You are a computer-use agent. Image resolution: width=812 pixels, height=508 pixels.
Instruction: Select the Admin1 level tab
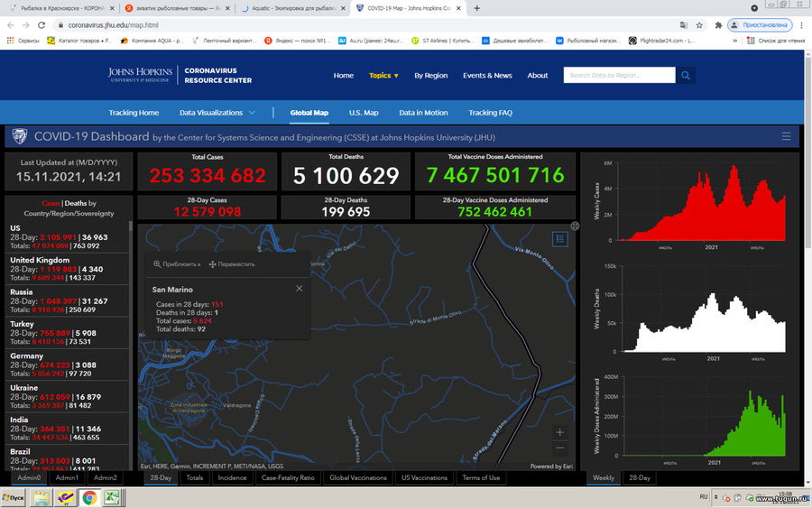pyautogui.click(x=67, y=477)
